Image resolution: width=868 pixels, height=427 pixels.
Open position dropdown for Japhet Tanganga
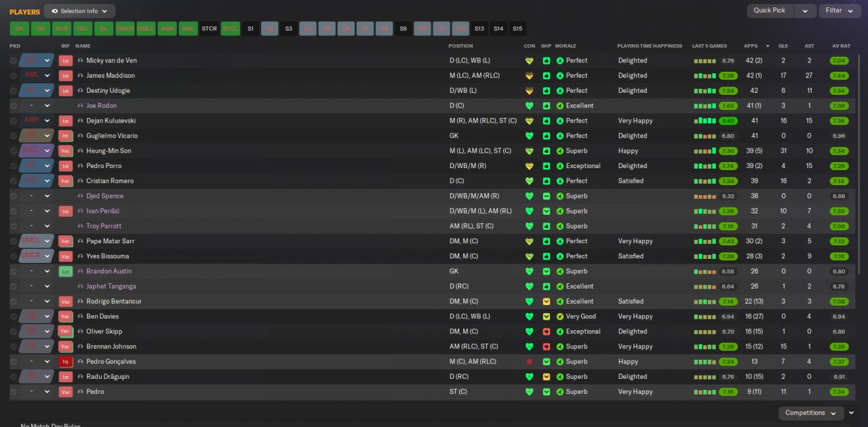click(47, 287)
